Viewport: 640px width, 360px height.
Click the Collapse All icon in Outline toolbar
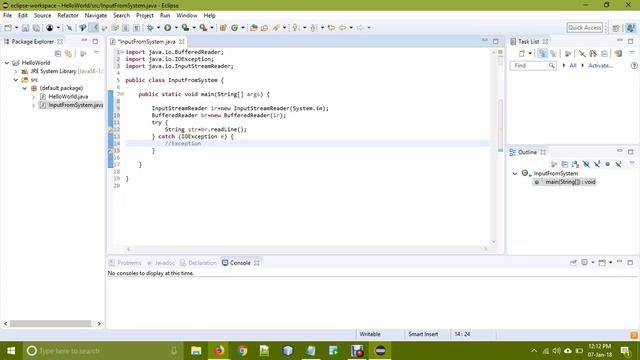pos(565,164)
